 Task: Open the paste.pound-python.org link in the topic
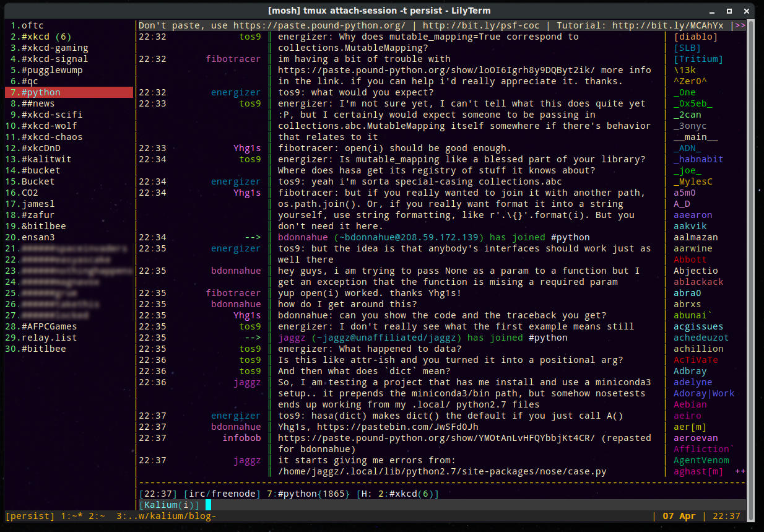[x=319, y=25]
